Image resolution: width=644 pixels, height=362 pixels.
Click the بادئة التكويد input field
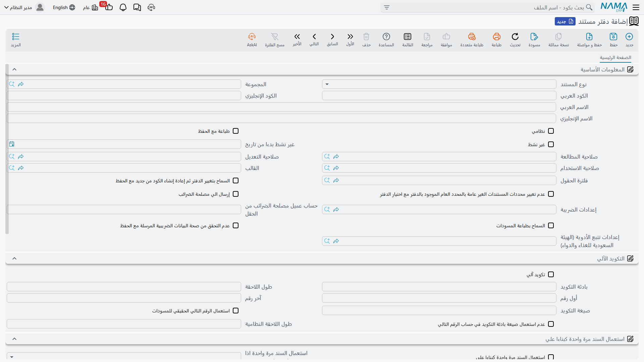[439, 287]
